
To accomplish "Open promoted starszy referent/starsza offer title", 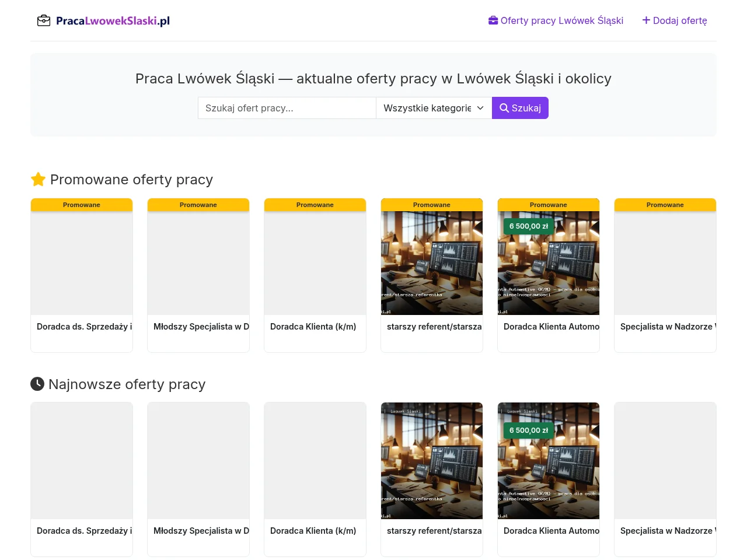I will (434, 327).
